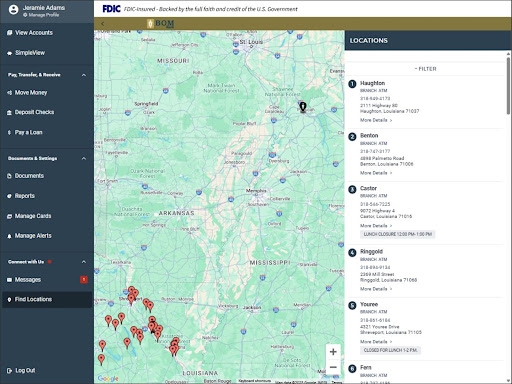This screenshot has width=512, height=384.
Task: Click the back arrow in gold header
Action: (x=103, y=24)
